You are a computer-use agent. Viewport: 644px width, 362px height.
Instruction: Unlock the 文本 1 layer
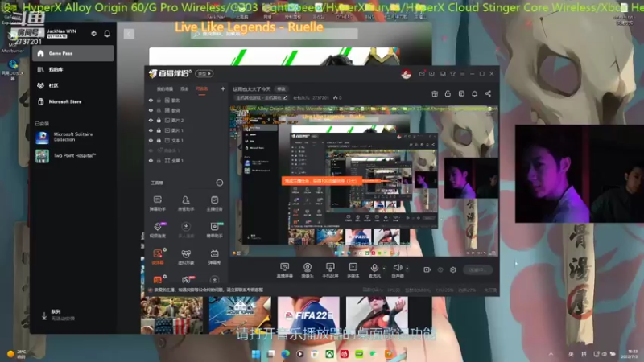click(159, 140)
